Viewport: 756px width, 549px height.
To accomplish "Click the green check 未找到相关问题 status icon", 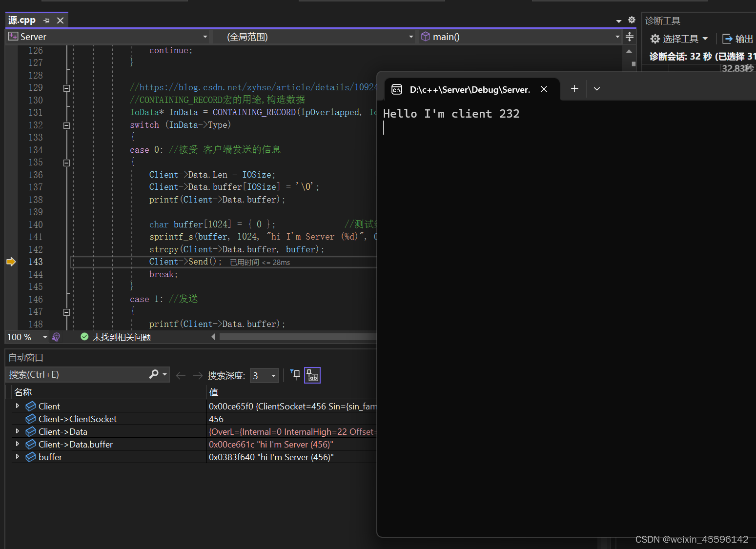I will (x=84, y=337).
